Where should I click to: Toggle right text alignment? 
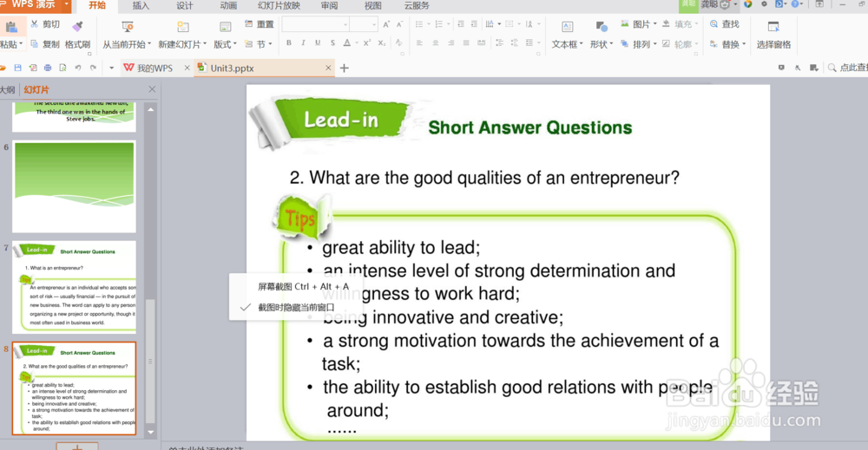451,43
